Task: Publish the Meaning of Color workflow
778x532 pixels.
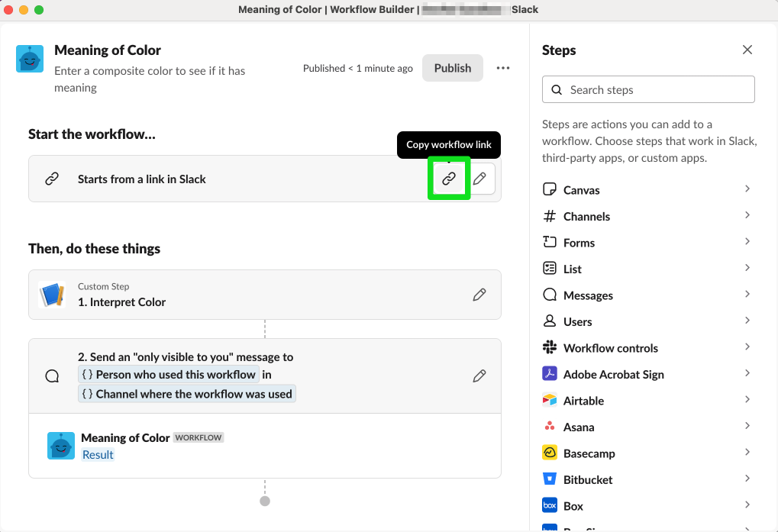Action: [452, 68]
